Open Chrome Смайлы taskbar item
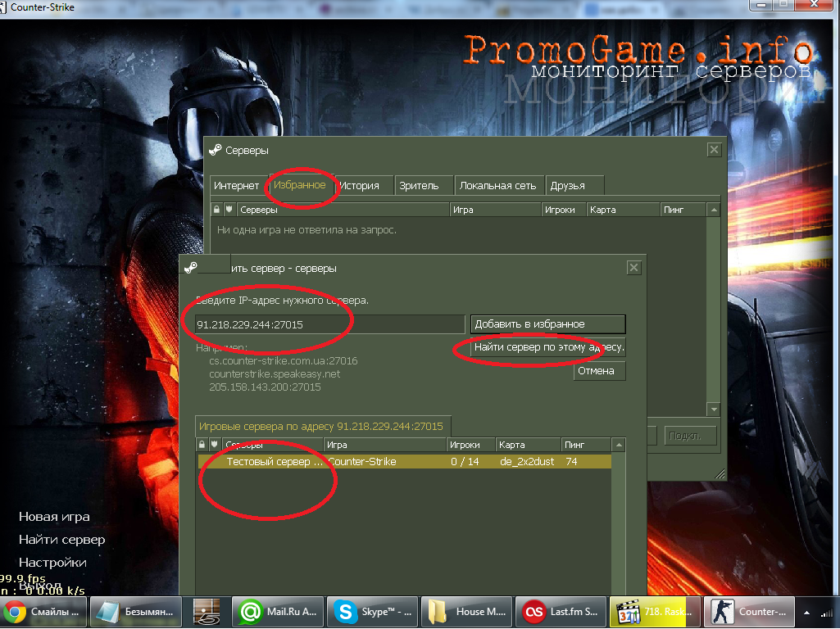 [x=43, y=611]
